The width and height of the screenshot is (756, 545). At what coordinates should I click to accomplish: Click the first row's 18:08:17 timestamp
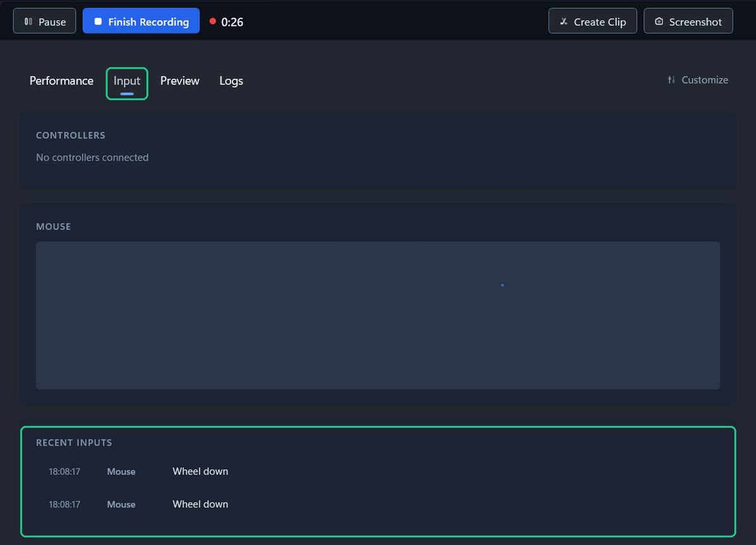tap(64, 472)
